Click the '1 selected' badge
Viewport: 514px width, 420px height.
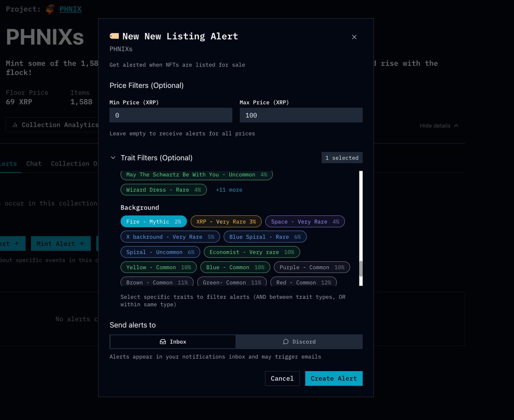342,158
